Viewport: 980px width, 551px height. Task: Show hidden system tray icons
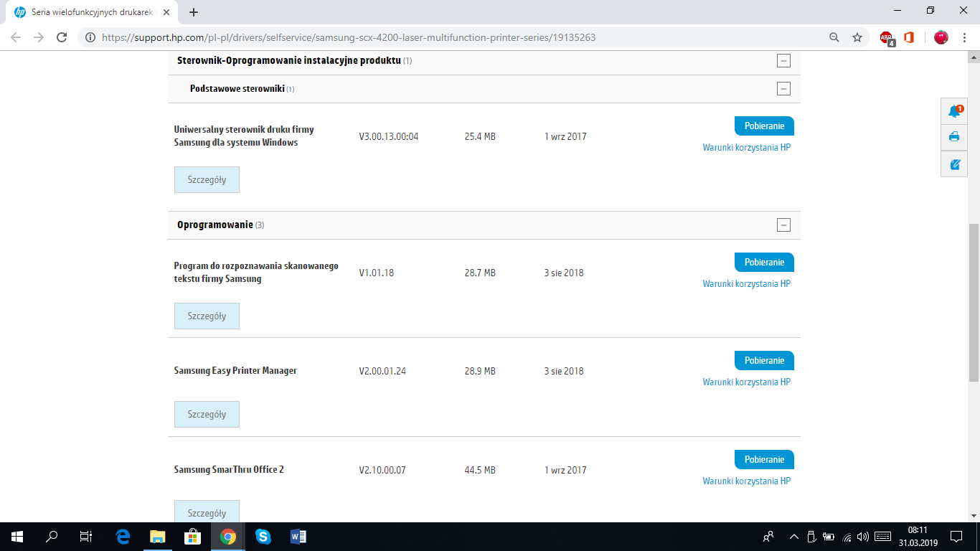point(794,537)
